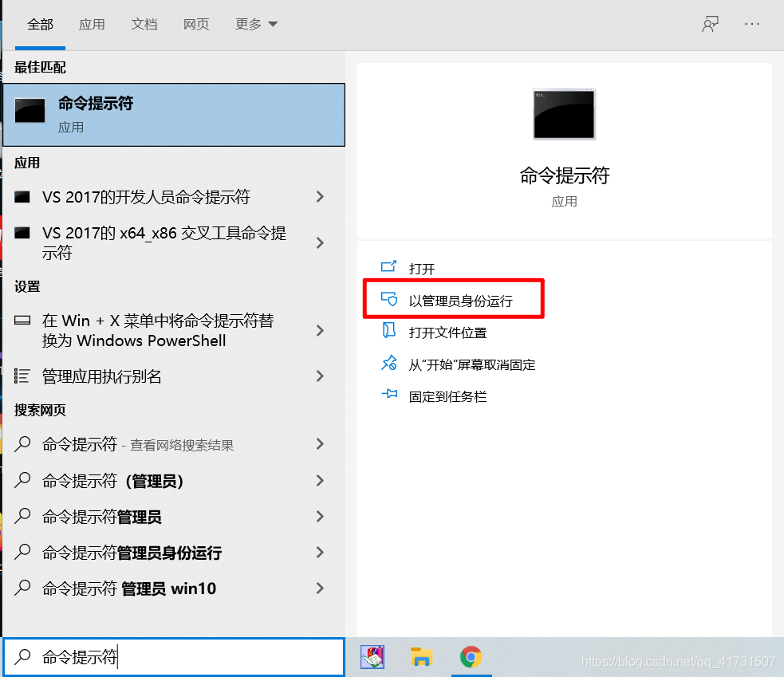The image size is (784, 677).
Task: Open the books app on taskbar
Action: pos(372,657)
